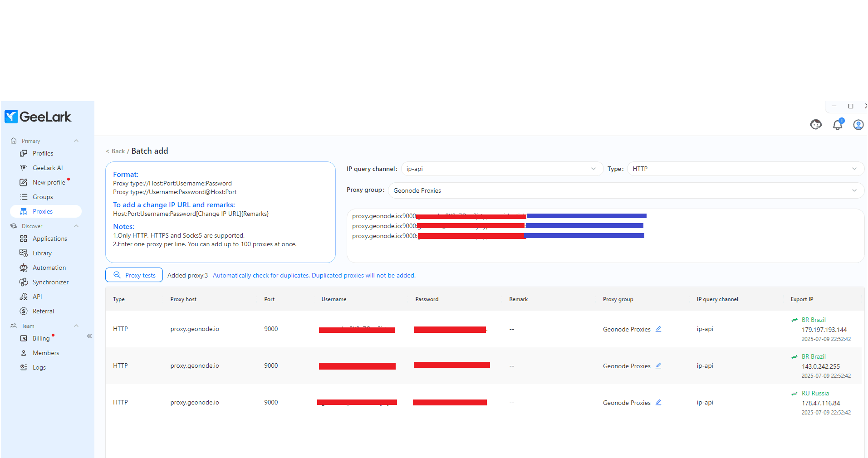Go Back from Batch add
Screen dimensions: 868x458
tap(115, 151)
